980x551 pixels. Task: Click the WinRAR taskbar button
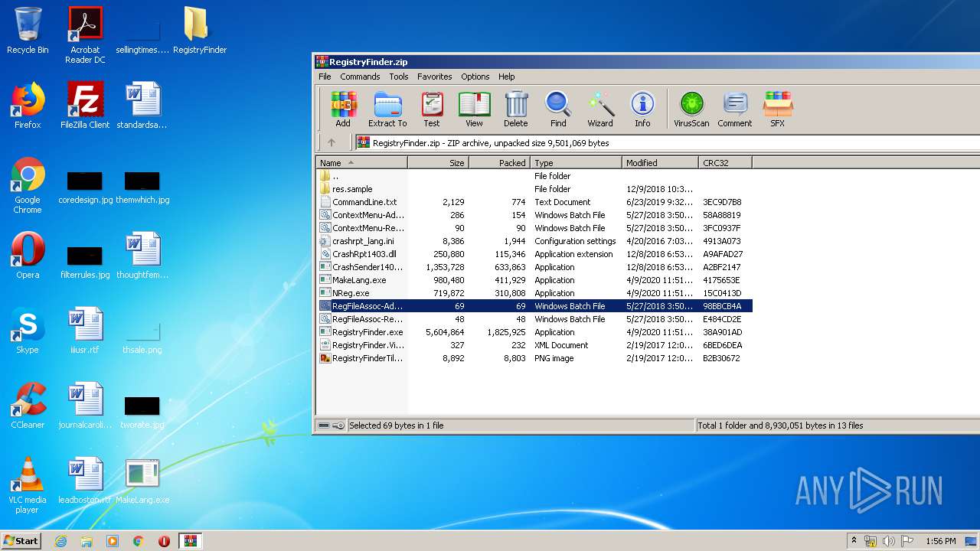pos(190,541)
